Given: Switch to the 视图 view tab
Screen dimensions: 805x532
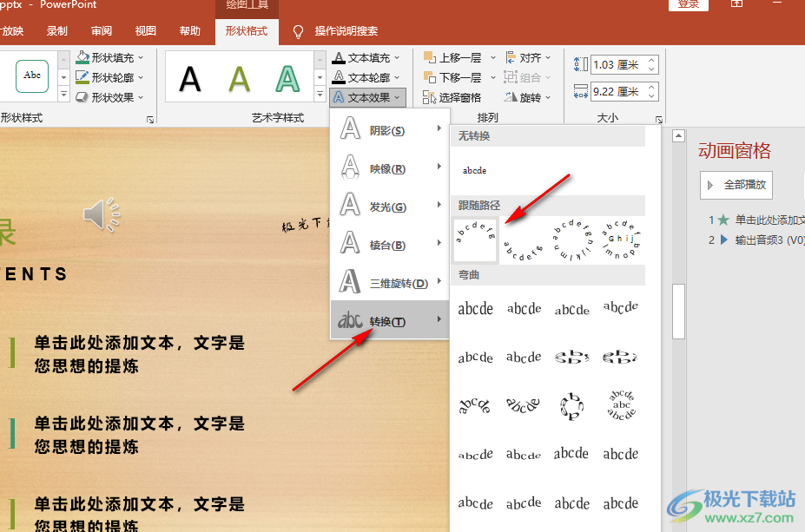Looking at the screenshot, I should [x=145, y=30].
